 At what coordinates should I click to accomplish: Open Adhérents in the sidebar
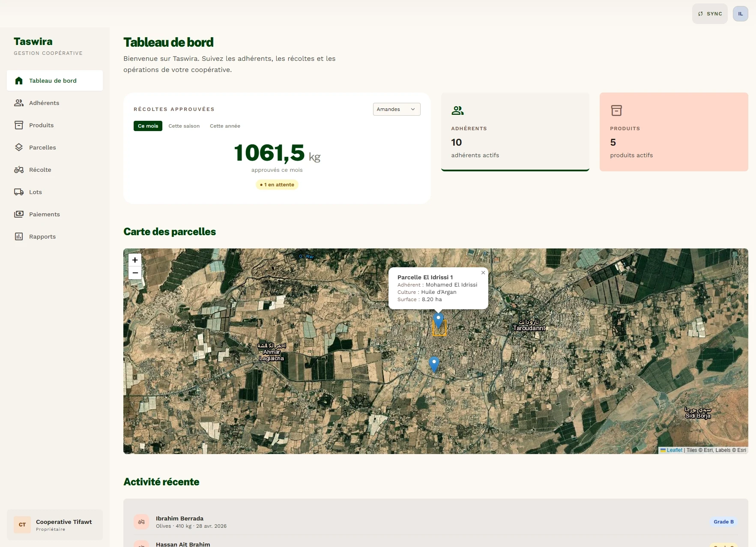click(55, 103)
